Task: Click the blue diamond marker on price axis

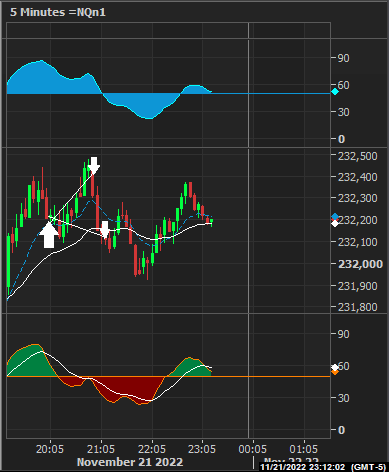Action: point(335,217)
